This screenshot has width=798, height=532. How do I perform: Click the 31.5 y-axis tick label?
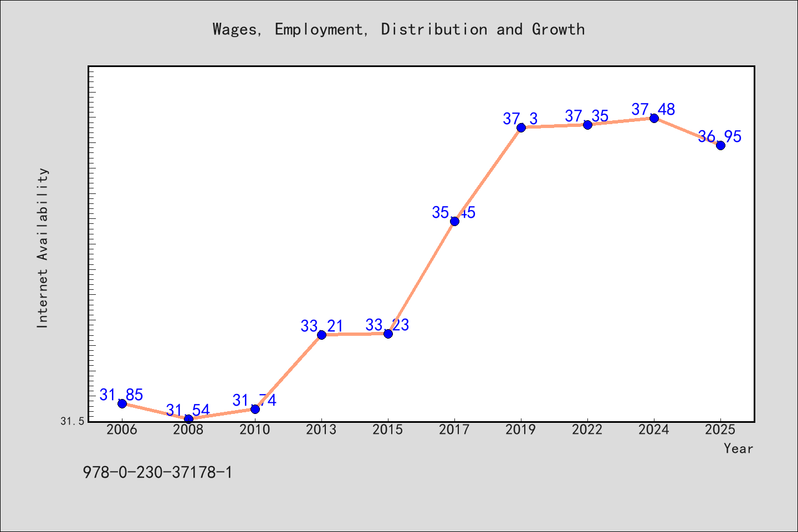73,422
